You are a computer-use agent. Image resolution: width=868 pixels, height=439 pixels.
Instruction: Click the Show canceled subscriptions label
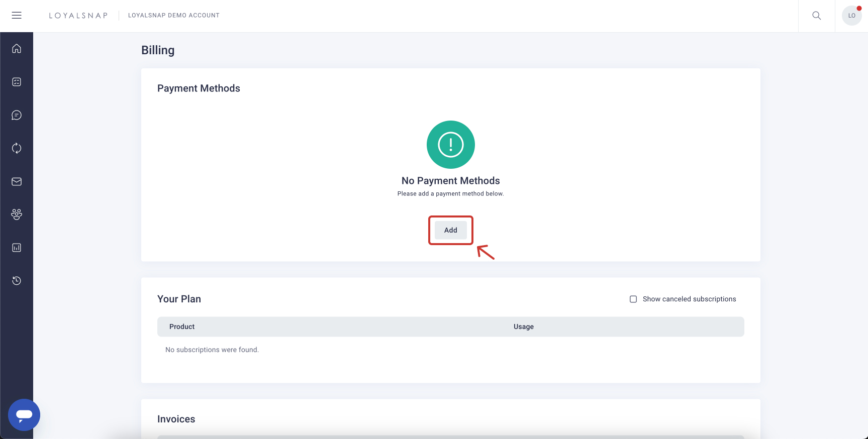coord(689,299)
